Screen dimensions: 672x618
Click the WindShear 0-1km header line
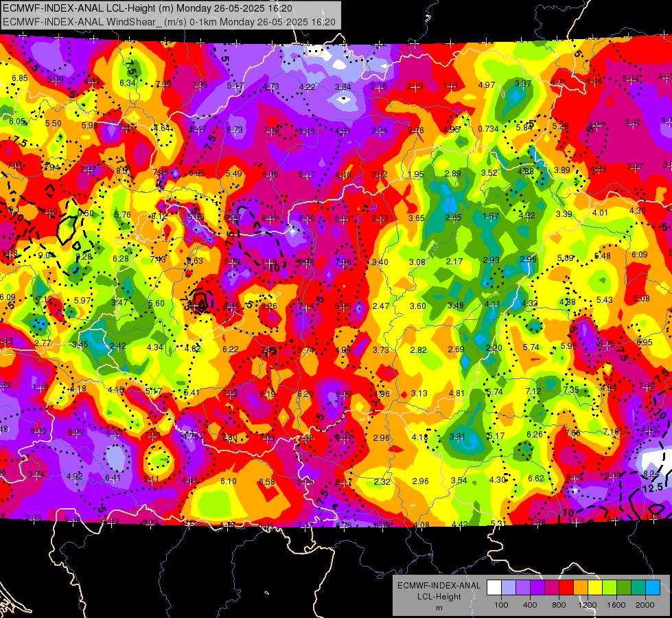click(x=169, y=22)
